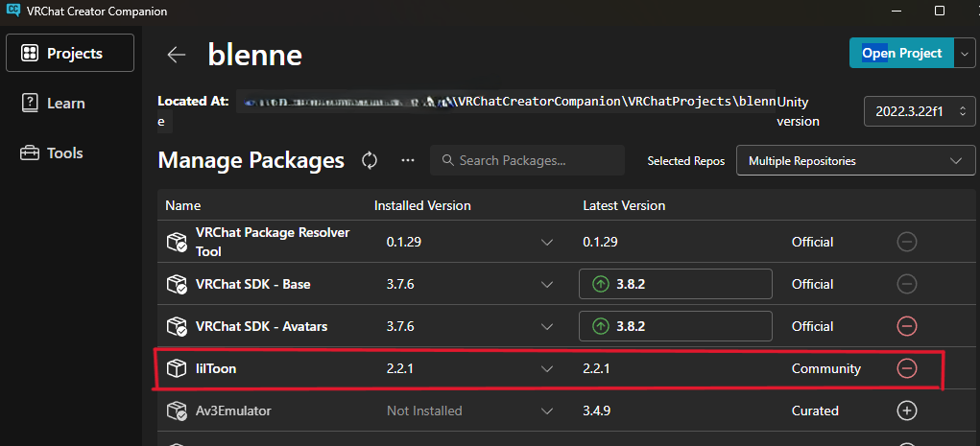The width and height of the screenshot is (980, 446).
Task: Click the back arrow next to blenne
Action: click(x=176, y=55)
